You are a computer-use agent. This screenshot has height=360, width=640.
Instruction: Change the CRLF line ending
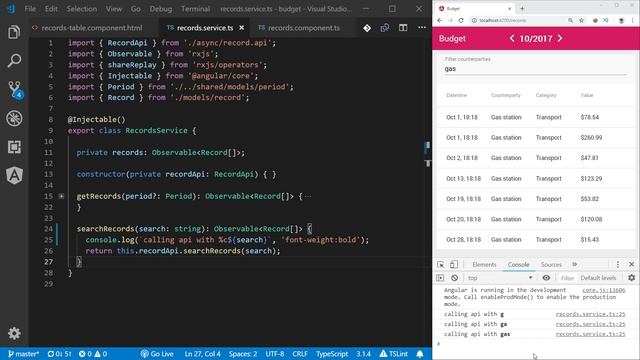point(300,354)
